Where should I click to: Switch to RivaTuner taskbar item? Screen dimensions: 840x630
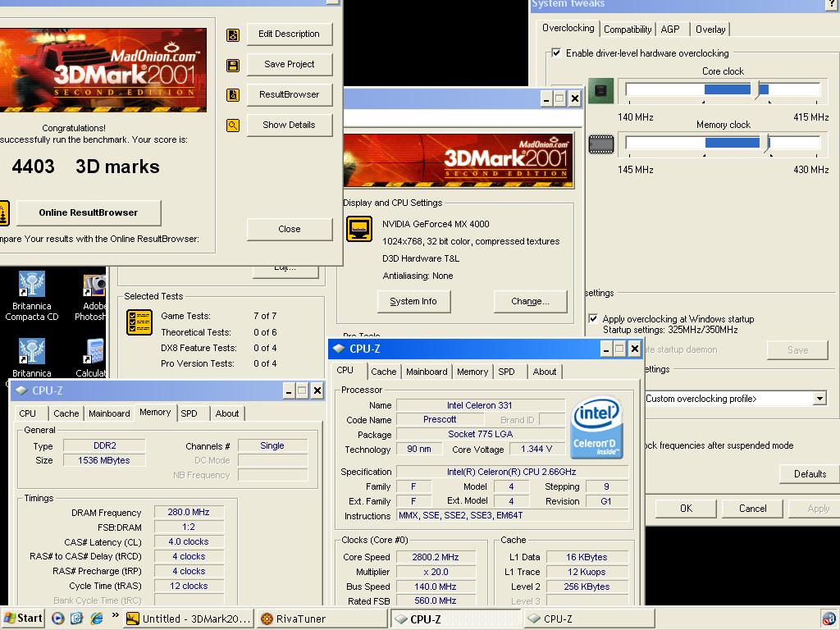pyautogui.click(x=322, y=619)
